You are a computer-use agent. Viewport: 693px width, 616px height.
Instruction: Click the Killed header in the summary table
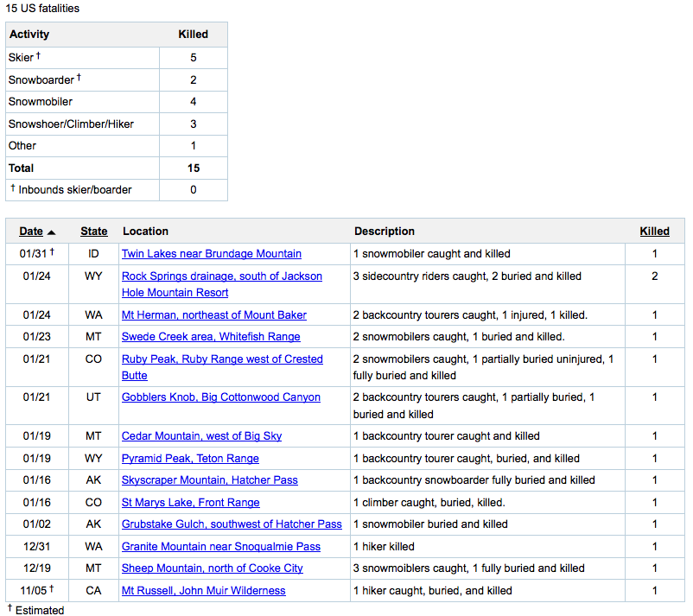[x=194, y=35]
